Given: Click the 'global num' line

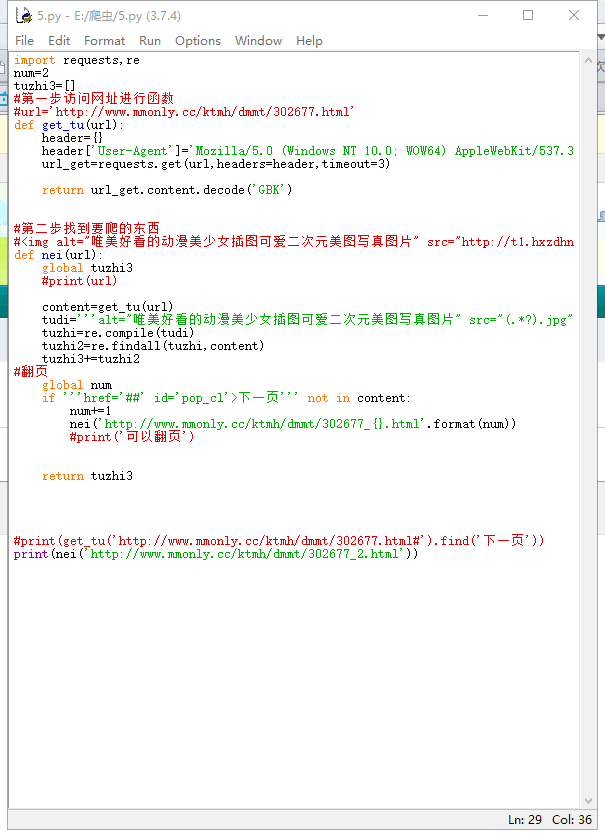Looking at the screenshot, I should pos(77,385).
